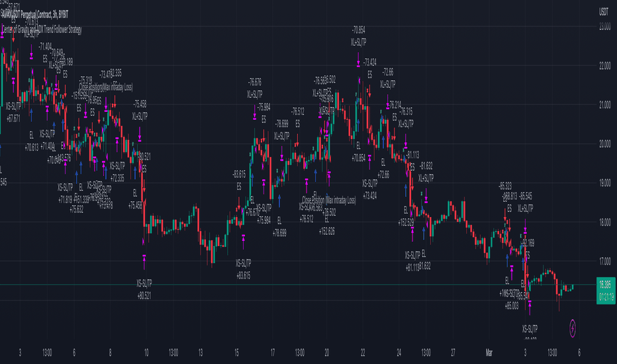Viewport: 617px width, 364px height.
Task: Open the AVAXUSDT Perpetual Contract symbol title
Action: [x=34, y=15]
